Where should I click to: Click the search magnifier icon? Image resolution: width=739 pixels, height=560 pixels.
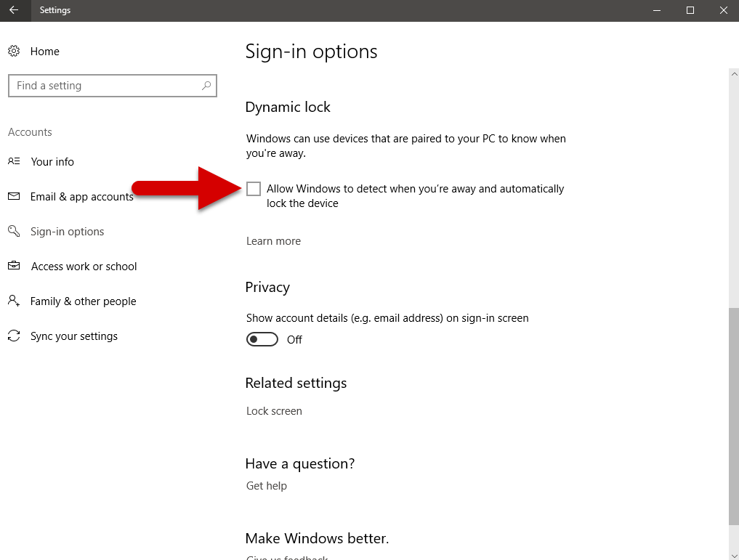point(206,85)
